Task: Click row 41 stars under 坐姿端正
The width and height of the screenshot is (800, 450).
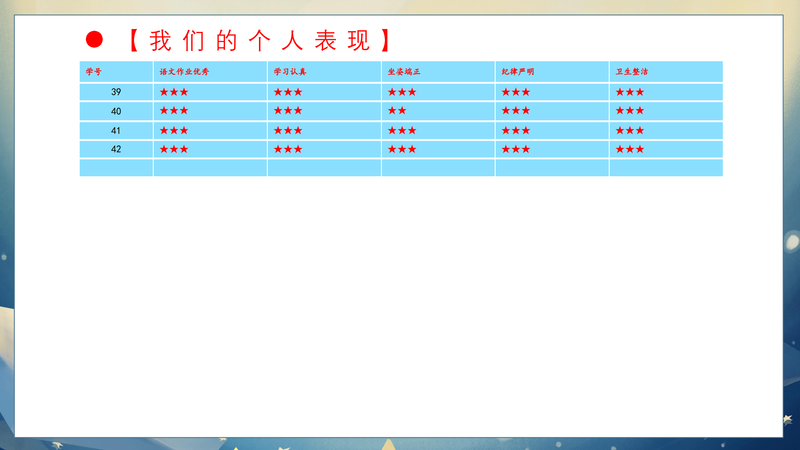Action: pos(402,131)
